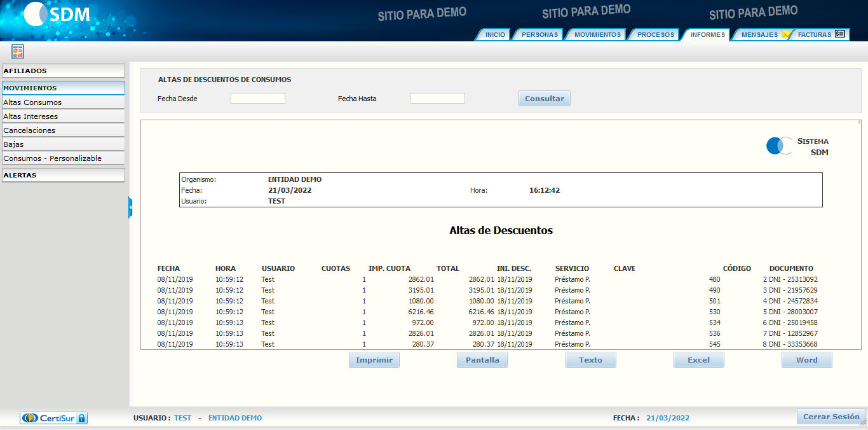This screenshot has width=868, height=430.
Task: Click the INI. DESC. column header
Action: pyautogui.click(x=514, y=268)
